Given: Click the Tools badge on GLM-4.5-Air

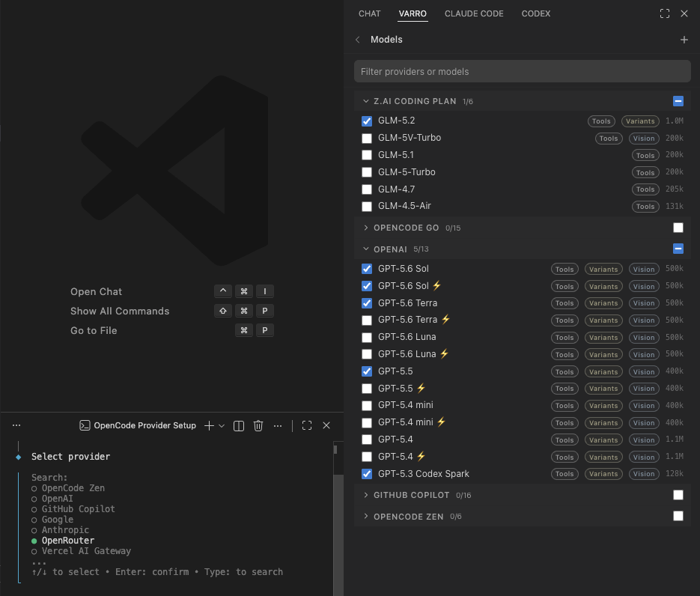Looking at the screenshot, I should coord(645,207).
